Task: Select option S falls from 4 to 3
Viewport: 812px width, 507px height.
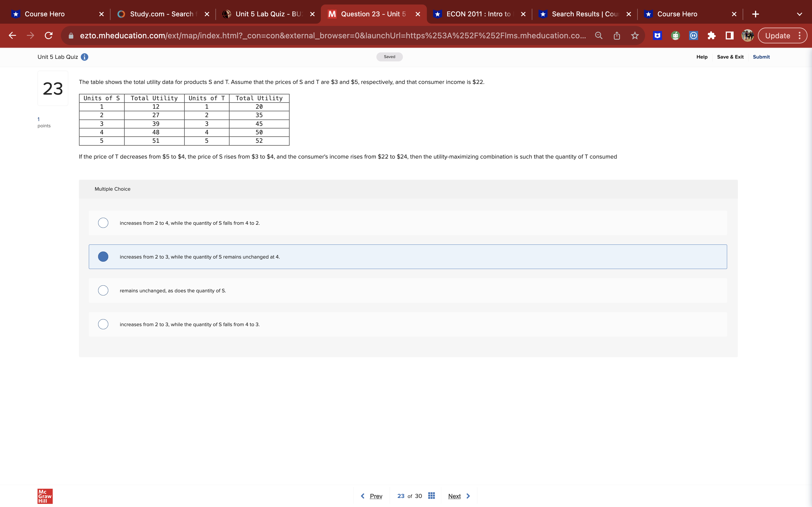Action: coord(103,324)
